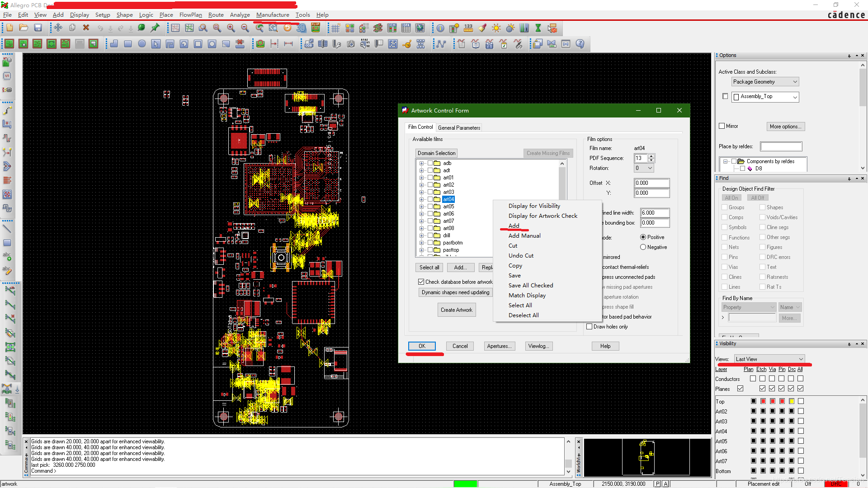868x488 pixels.
Task: Click the Top layer yellow color swatch
Action: [792, 401]
